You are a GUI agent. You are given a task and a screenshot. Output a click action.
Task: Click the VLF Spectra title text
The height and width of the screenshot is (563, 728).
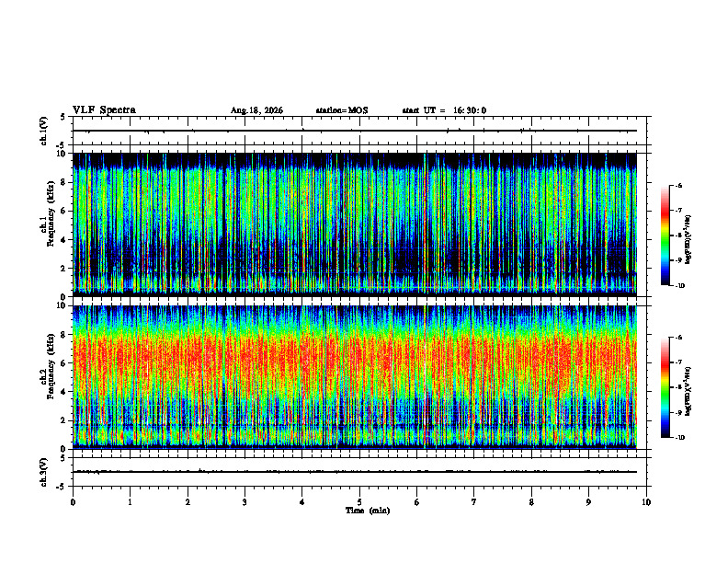tap(104, 110)
